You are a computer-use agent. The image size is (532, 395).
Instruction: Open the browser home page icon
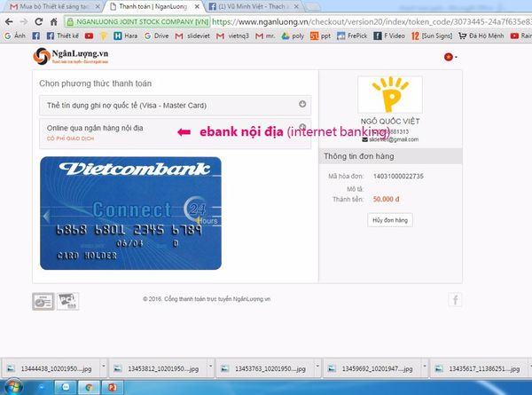(53, 21)
